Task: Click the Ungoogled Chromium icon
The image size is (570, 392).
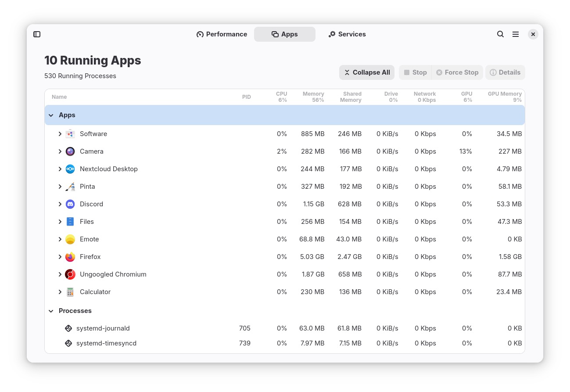Action: pyautogui.click(x=70, y=274)
